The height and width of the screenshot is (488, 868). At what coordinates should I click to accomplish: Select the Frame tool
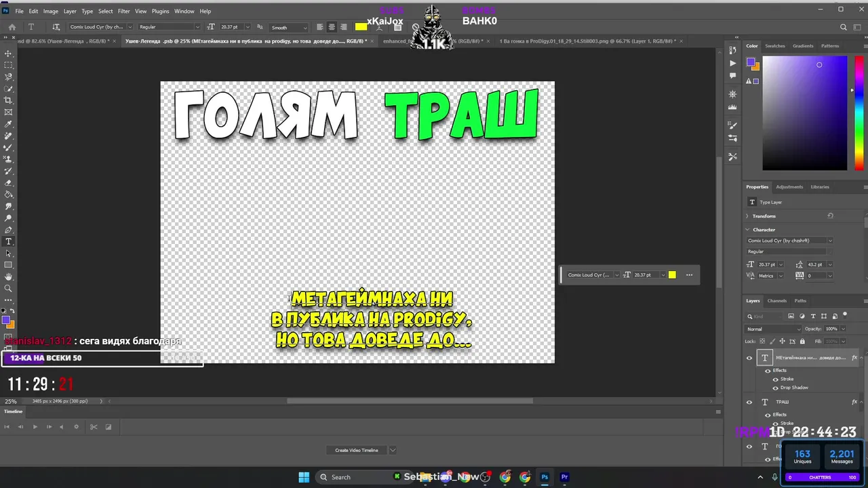click(x=8, y=112)
